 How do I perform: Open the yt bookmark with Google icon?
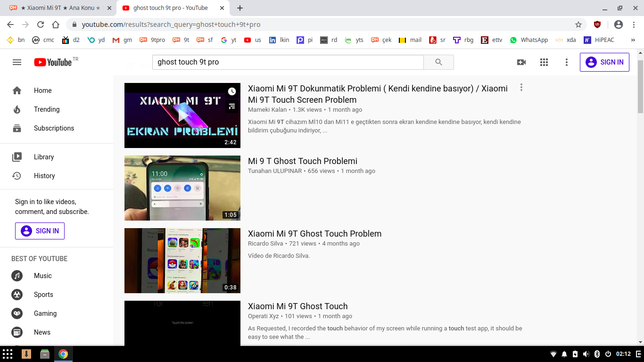tap(229, 40)
